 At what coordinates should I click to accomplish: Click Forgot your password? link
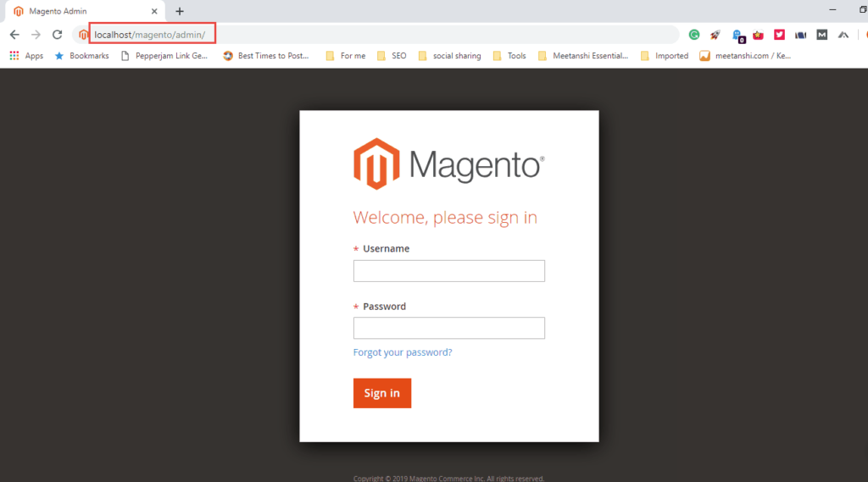tap(403, 352)
